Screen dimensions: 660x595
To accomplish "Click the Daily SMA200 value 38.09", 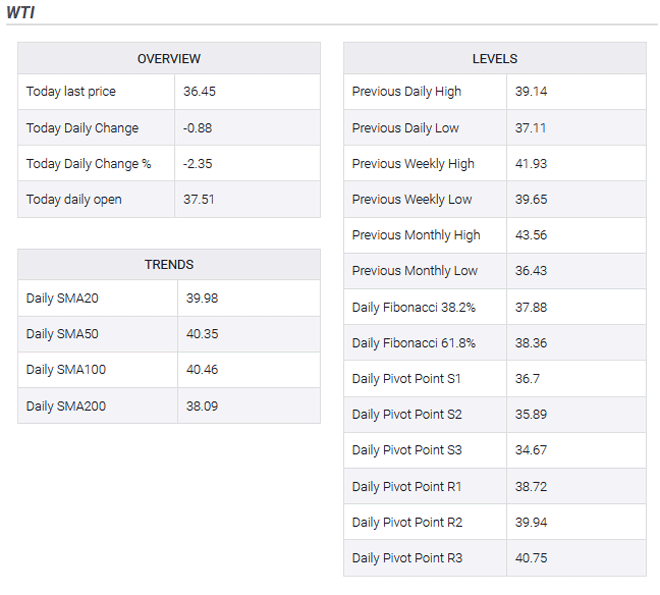I will [203, 406].
